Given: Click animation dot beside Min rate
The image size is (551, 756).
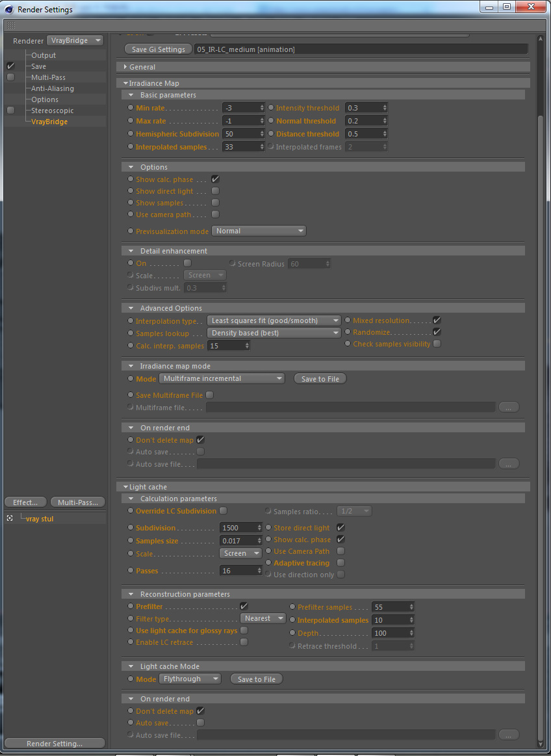Looking at the screenshot, I should [131, 107].
